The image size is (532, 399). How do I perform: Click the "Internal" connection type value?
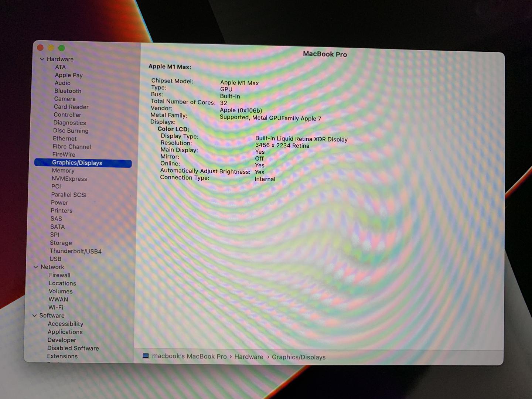click(265, 179)
